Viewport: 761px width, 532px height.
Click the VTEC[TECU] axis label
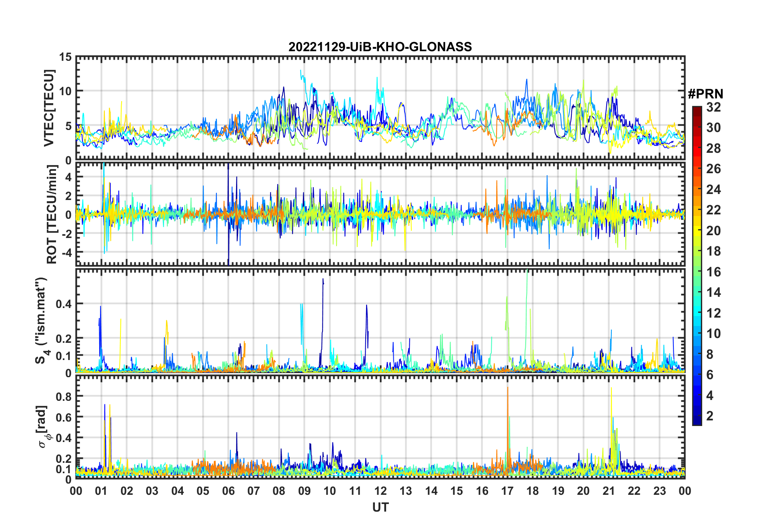pos(49,108)
